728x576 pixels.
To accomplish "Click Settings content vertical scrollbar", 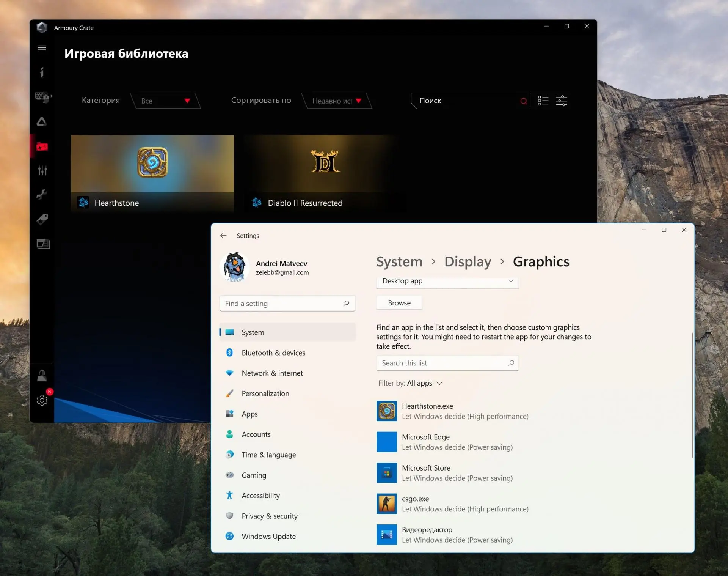I will (x=692, y=395).
